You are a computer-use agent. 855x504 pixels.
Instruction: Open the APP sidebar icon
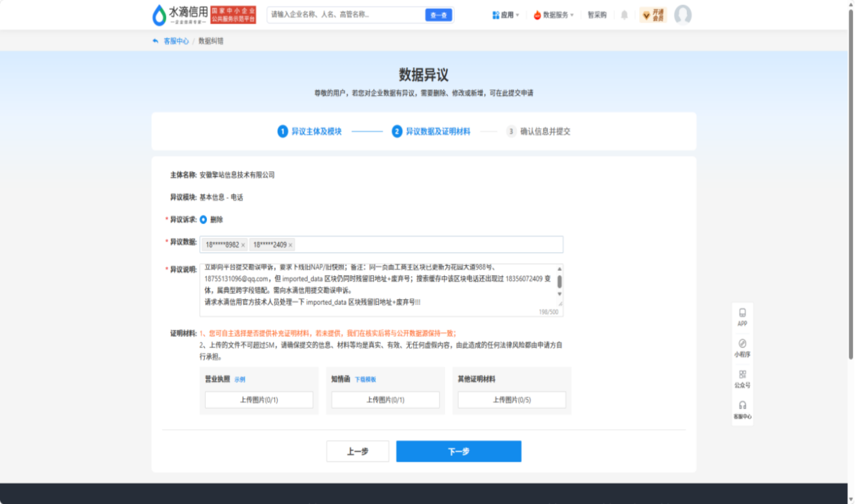point(742,317)
